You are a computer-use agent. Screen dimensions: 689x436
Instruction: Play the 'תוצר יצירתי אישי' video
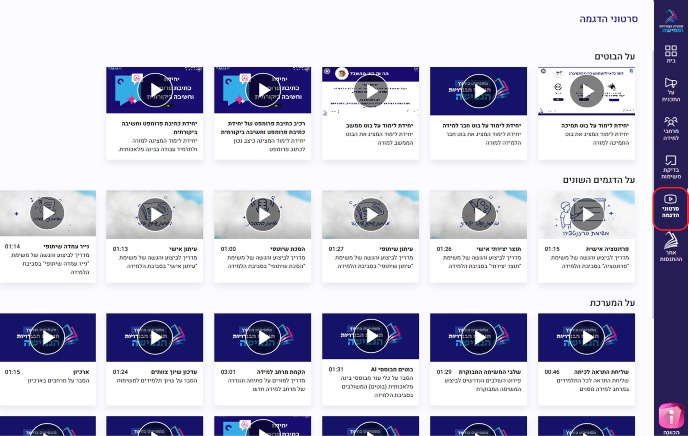point(479,214)
